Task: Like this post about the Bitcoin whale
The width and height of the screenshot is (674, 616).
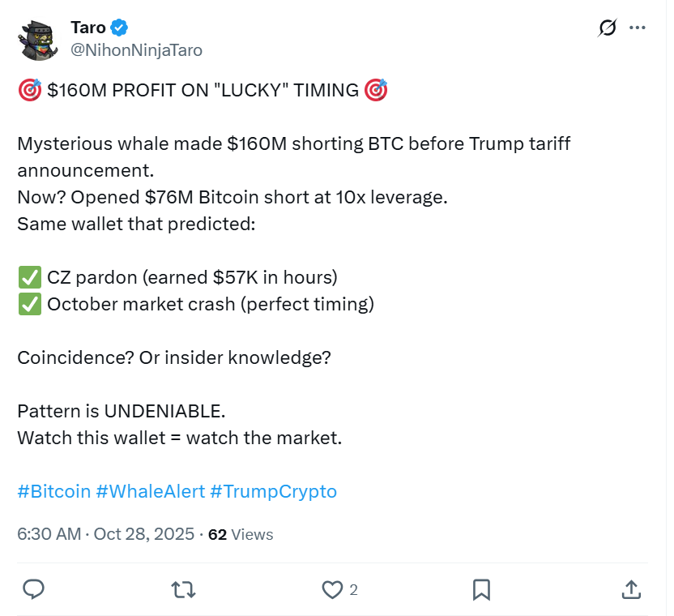Action: click(333, 590)
